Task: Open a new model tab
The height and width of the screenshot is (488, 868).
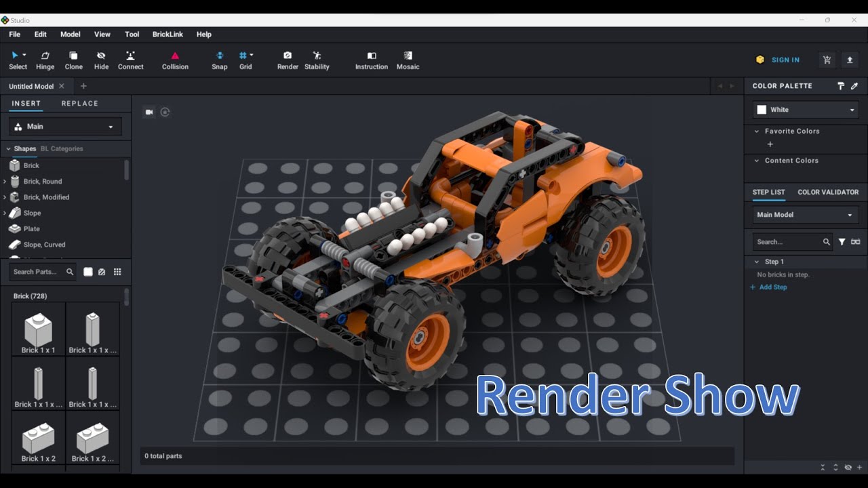Action: [x=83, y=86]
